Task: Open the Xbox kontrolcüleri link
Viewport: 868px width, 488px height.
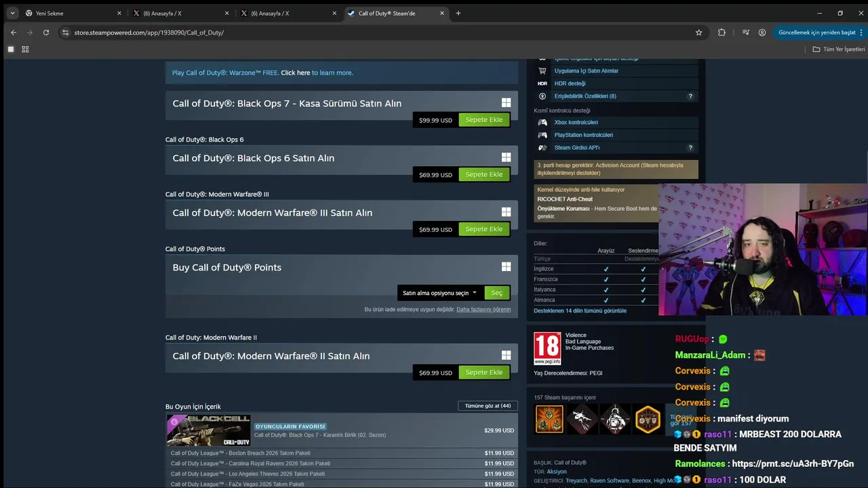Action: pyautogui.click(x=576, y=123)
